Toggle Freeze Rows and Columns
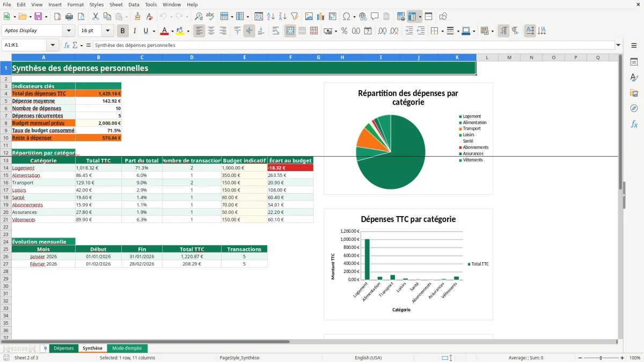The image size is (644, 362). [412, 17]
